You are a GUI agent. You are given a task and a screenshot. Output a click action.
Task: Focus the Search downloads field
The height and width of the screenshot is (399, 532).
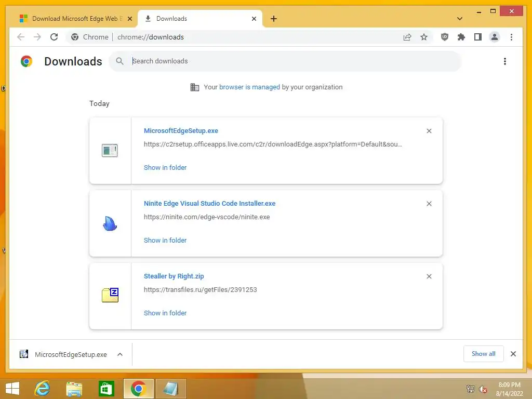[285, 61]
